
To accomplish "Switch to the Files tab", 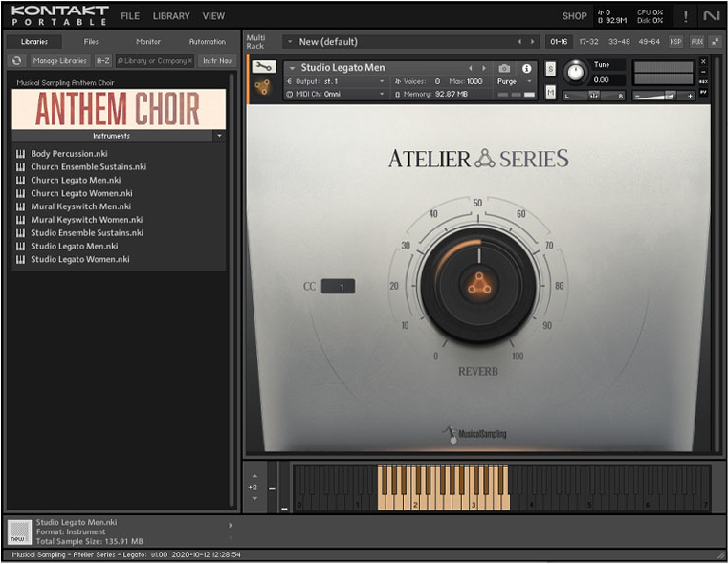I will [x=91, y=42].
